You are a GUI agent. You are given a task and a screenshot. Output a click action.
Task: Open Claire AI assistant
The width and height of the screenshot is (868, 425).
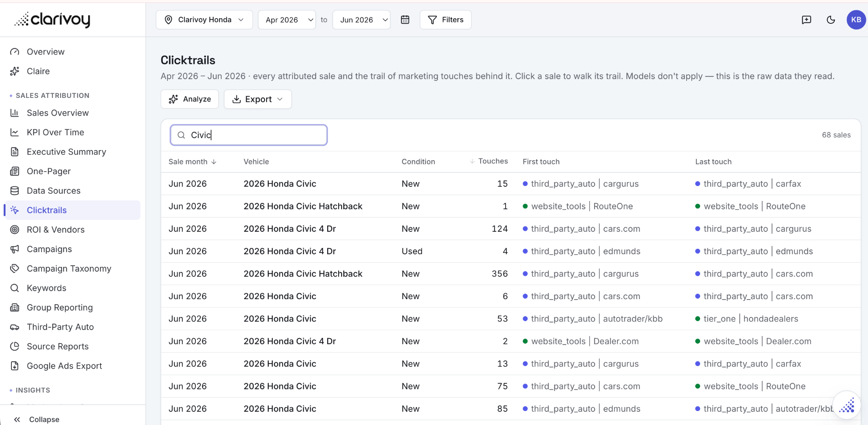coord(38,71)
